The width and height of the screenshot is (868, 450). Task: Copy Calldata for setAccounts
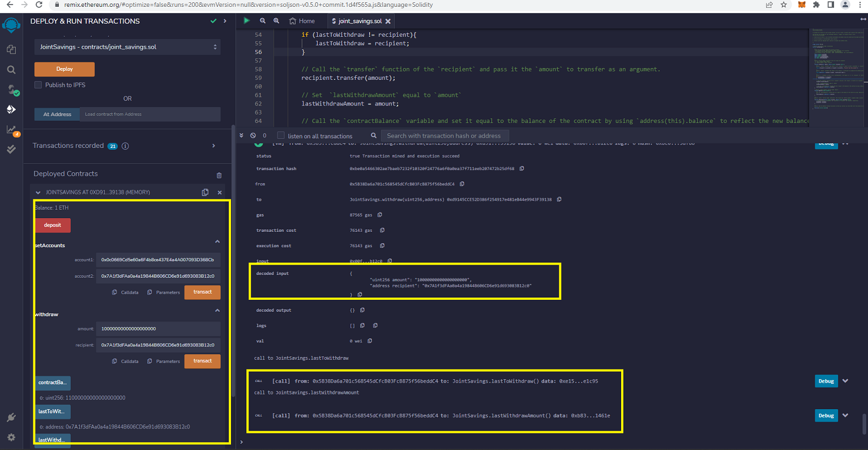pos(125,292)
